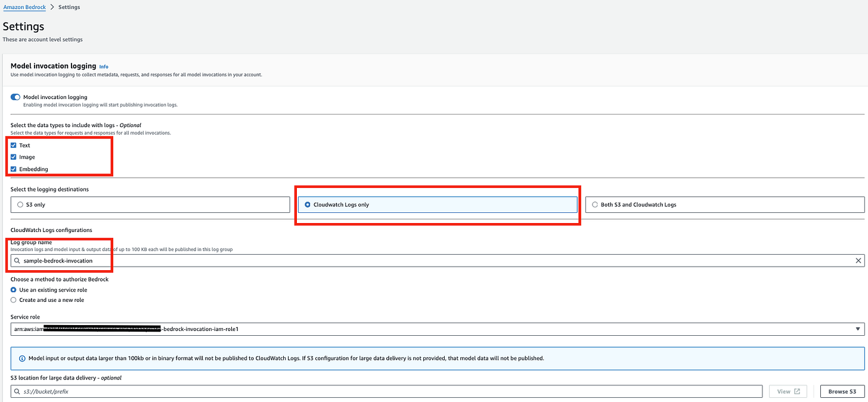Click the Service role dropdown arrow
The height and width of the screenshot is (402, 868).
pos(858,329)
